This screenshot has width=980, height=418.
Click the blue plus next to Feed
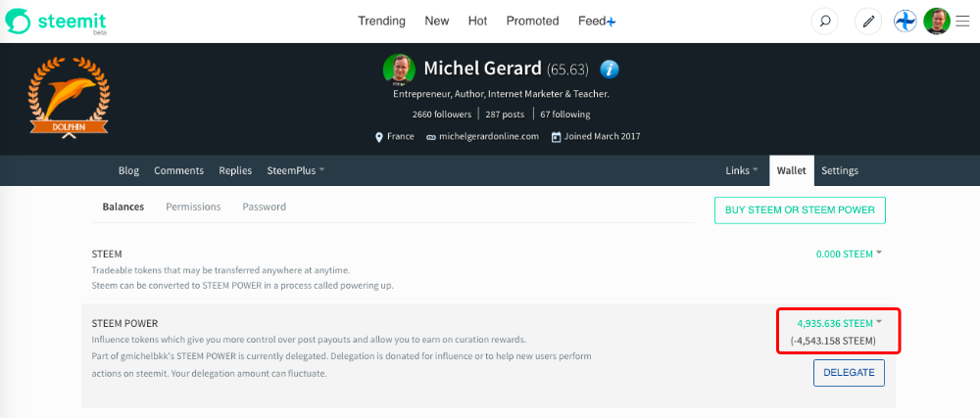pyautogui.click(x=612, y=22)
